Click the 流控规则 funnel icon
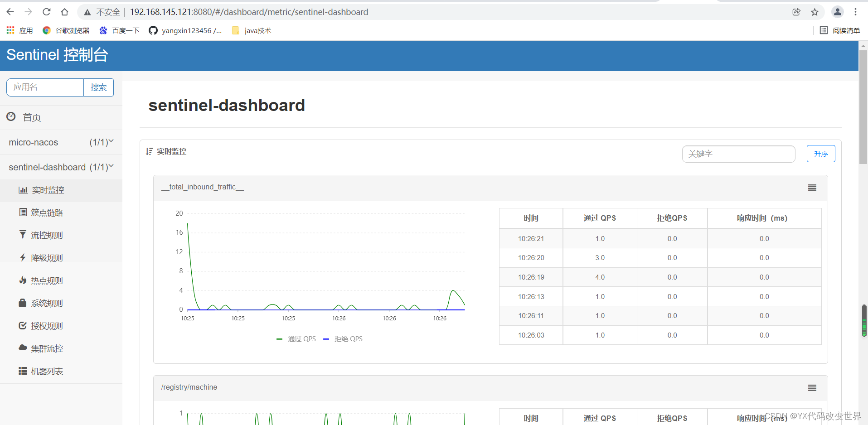Viewport: 868px width, 425px height. (x=23, y=235)
